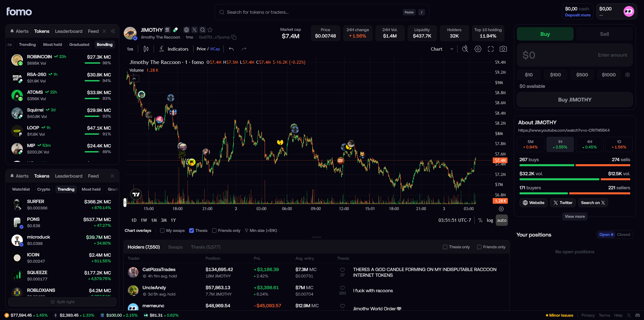Collapse the top token panel double-chevron
Screen dimensions: 644x320
tap(113, 31)
